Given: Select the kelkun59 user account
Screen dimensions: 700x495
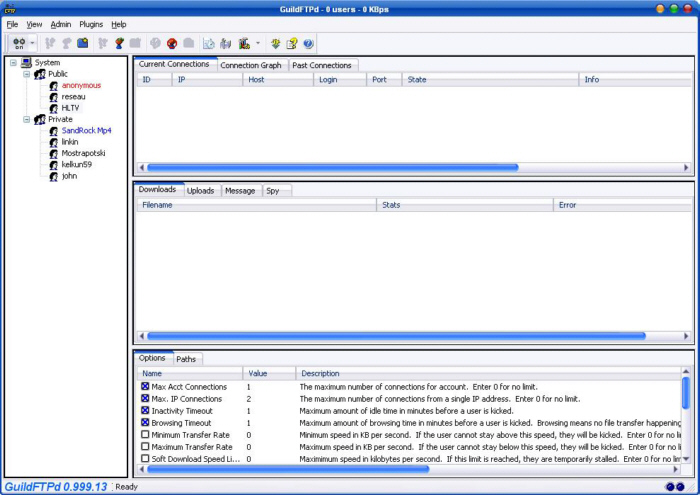Looking at the screenshot, I should click(x=77, y=165).
